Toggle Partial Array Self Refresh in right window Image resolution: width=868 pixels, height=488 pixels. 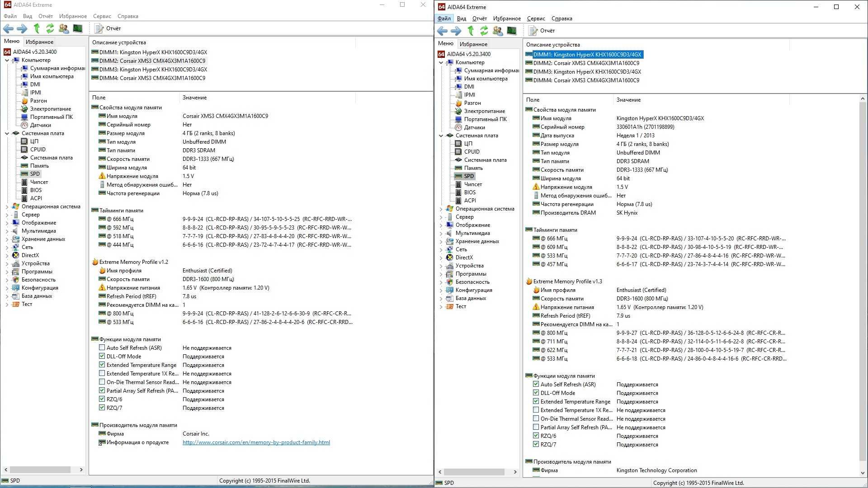(536, 427)
